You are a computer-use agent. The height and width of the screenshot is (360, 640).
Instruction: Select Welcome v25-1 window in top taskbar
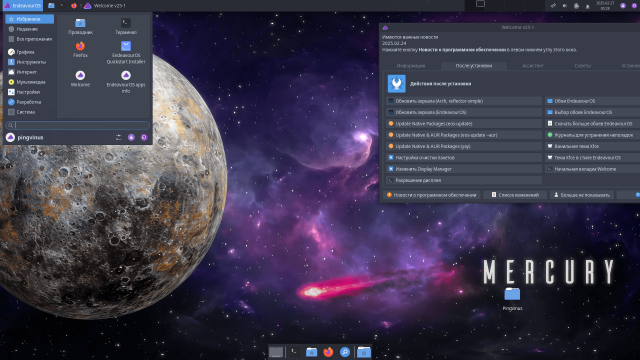coord(105,6)
